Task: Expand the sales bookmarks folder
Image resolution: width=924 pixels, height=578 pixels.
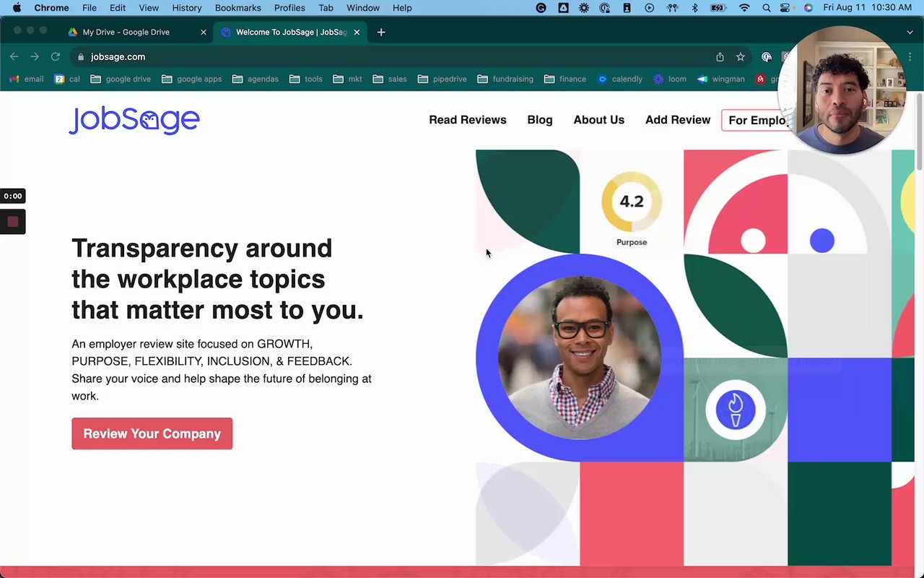Action: [x=390, y=79]
